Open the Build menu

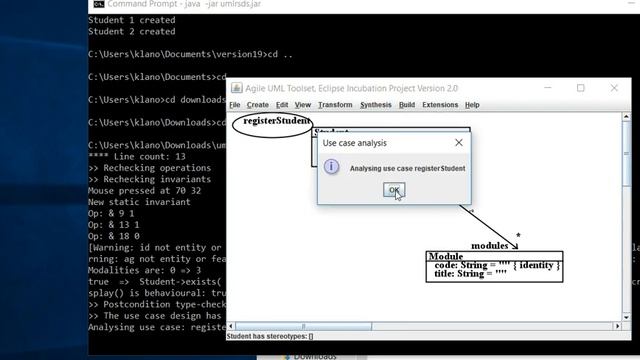(x=407, y=105)
